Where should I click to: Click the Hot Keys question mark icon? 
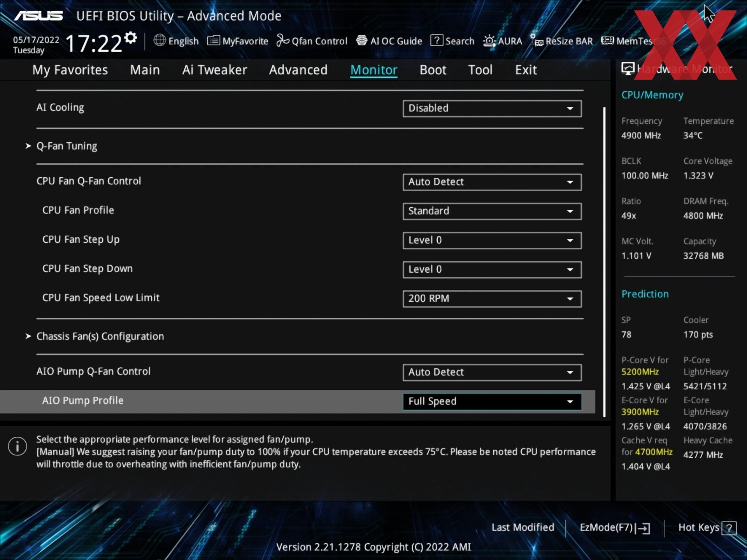point(729,528)
